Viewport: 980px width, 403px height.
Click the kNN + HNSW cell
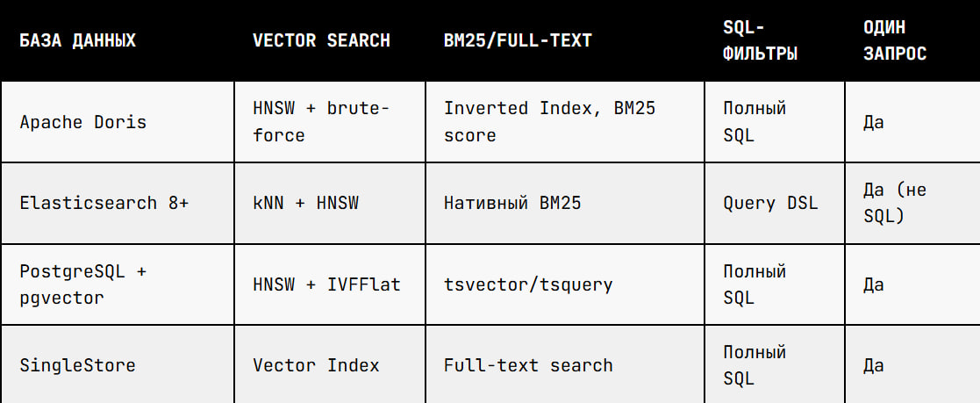(330, 204)
